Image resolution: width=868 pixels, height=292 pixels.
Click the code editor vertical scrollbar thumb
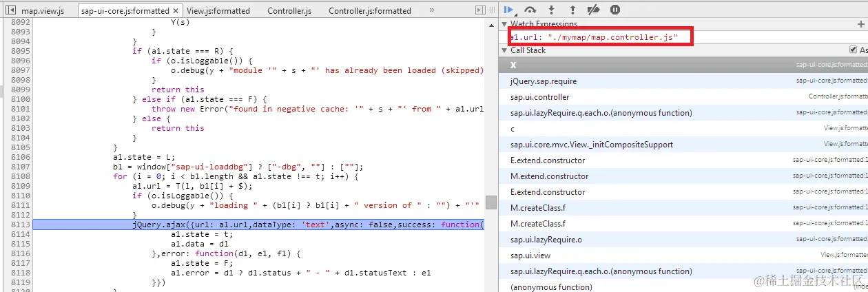click(490, 202)
